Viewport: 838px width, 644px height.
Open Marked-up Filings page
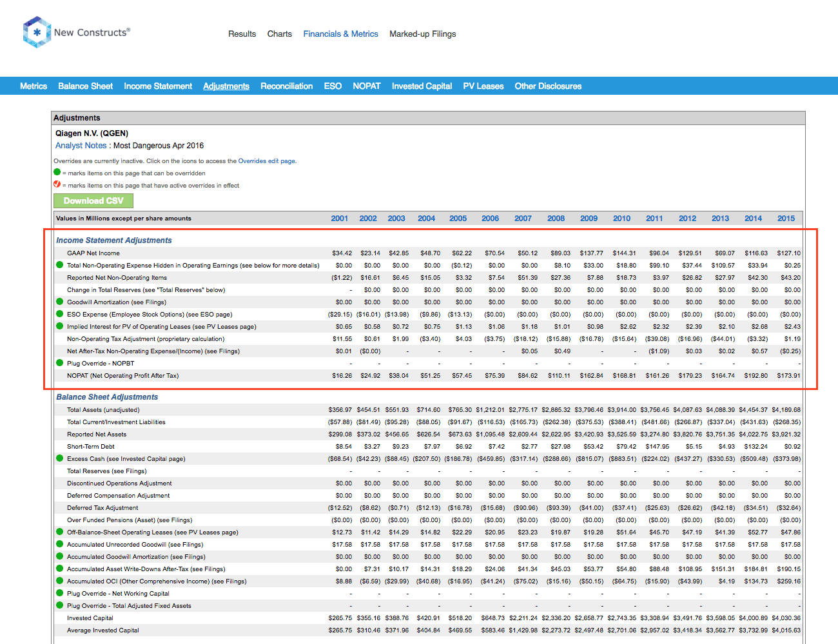[422, 34]
